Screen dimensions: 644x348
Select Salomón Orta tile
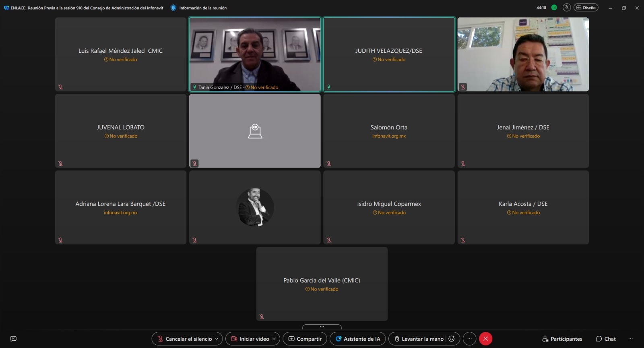tap(389, 131)
